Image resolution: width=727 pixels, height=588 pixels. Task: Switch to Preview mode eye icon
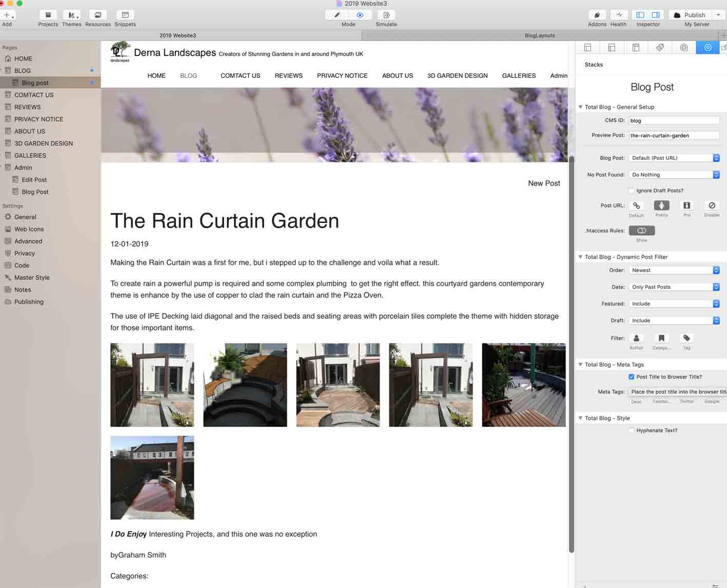click(x=360, y=15)
